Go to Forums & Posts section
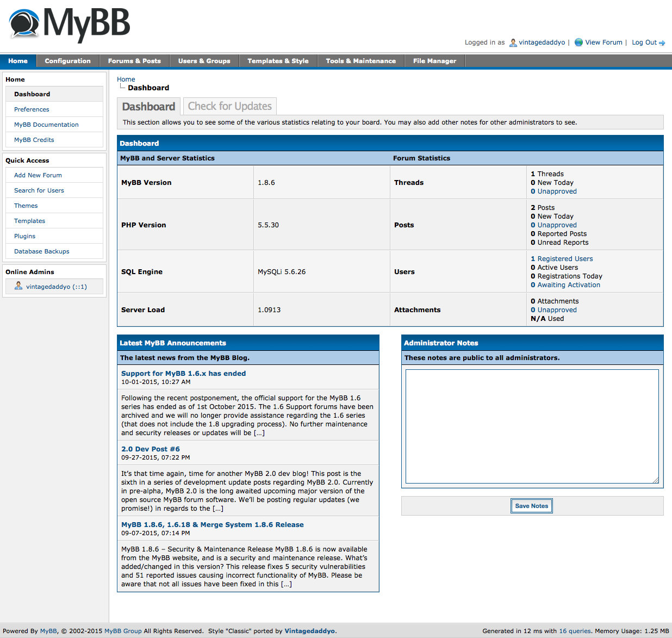This screenshot has height=638, width=672. coord(134,61)
